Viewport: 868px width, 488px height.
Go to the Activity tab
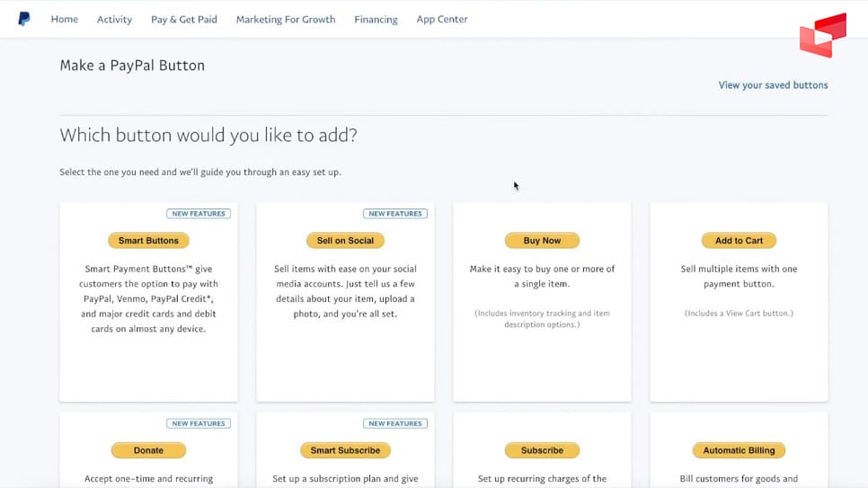[x=114, y=19]
